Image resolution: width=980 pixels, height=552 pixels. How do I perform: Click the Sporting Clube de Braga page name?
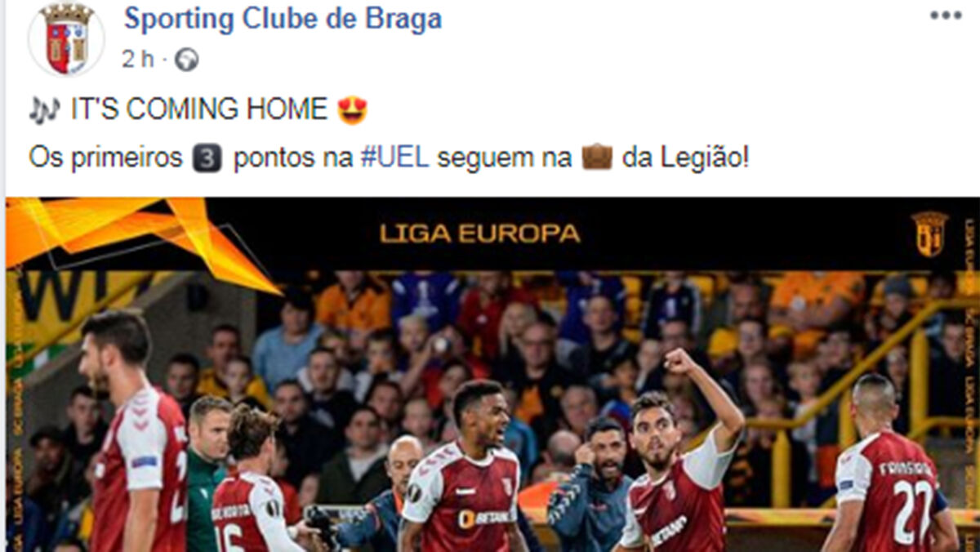tap(283, 20)
